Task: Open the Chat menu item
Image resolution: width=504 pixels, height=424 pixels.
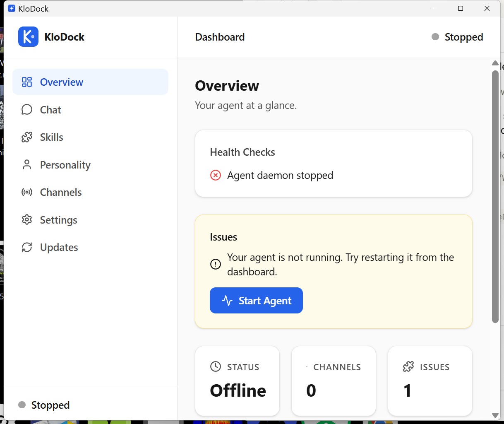Action: point(50,109)
